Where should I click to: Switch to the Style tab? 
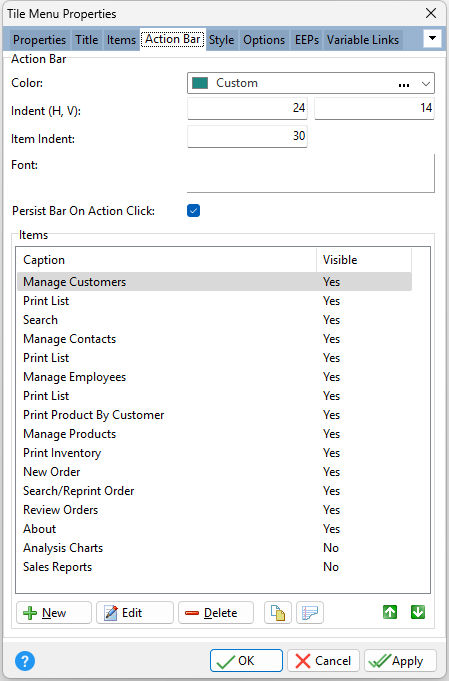(x=221, y=40)
